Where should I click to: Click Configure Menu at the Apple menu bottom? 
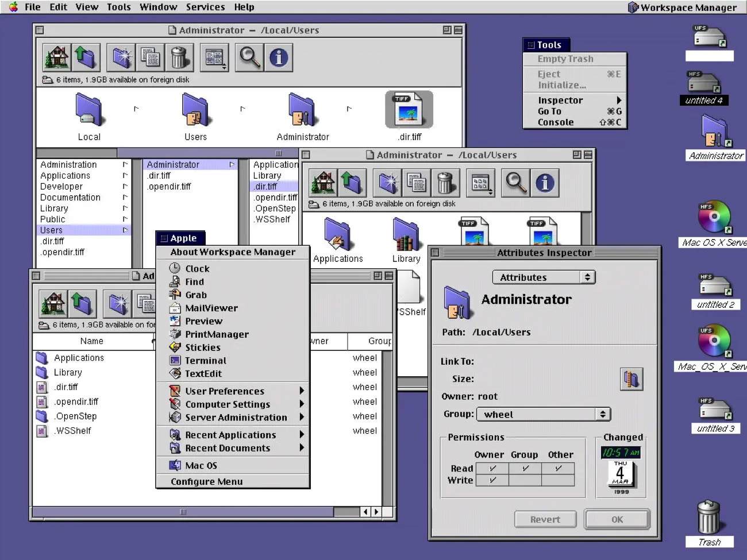tap(206, 482)
